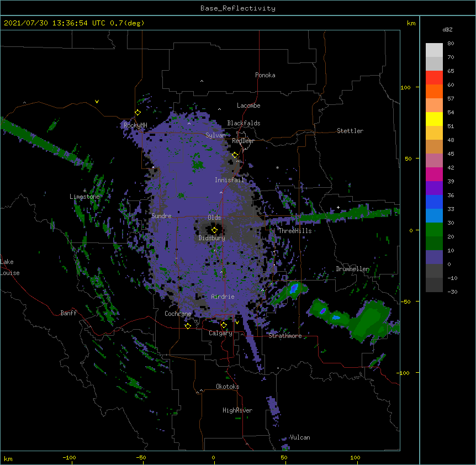
Task: Select the bright orange 57-60 dBZ legend swatch
Action: tap(434, 91)
